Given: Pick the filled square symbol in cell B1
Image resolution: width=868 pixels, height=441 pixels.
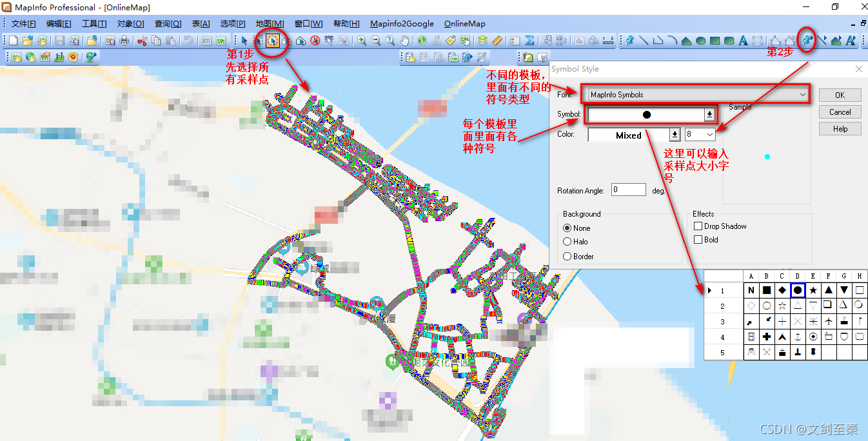Looking at the screenshot, I should tap(767, 290).
